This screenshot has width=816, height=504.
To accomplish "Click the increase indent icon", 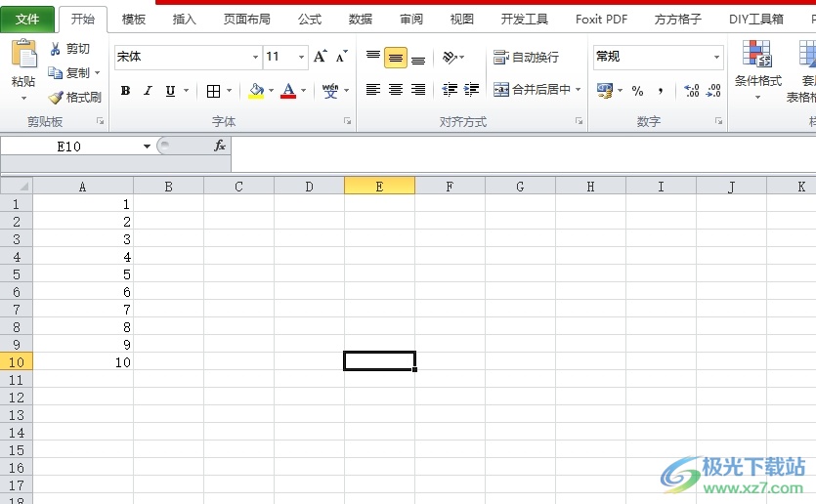I will click(472, 90).
